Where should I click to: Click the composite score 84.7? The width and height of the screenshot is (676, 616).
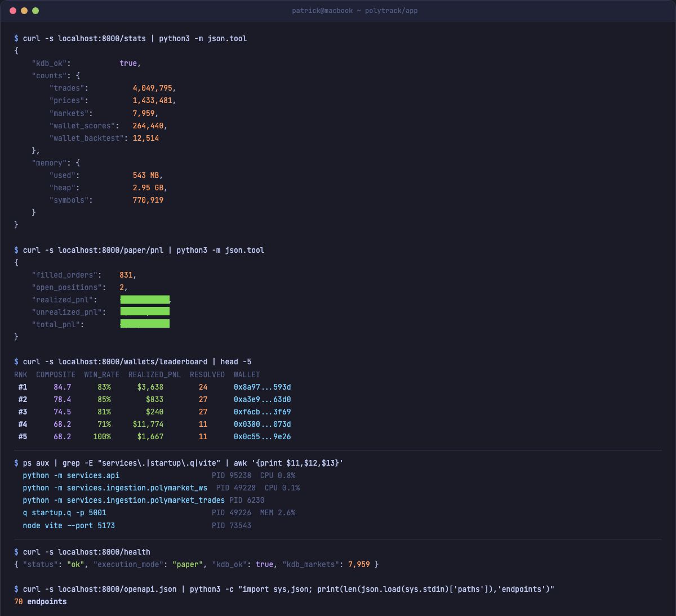click(63, 387)
